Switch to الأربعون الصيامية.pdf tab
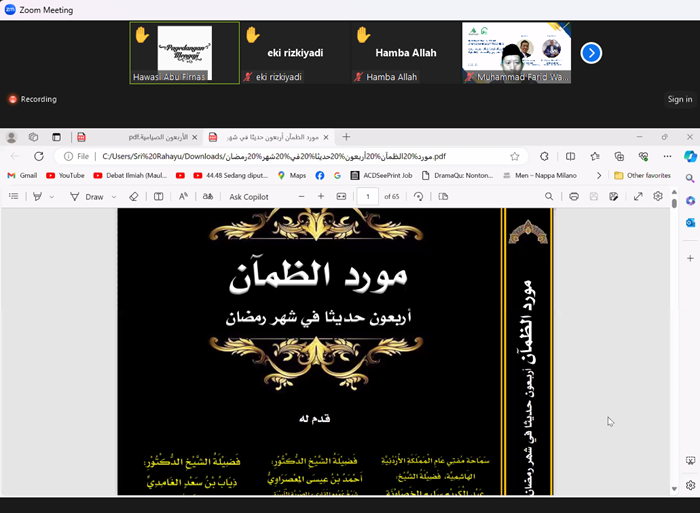Screen dimensions: 700x513 point(137,137)
